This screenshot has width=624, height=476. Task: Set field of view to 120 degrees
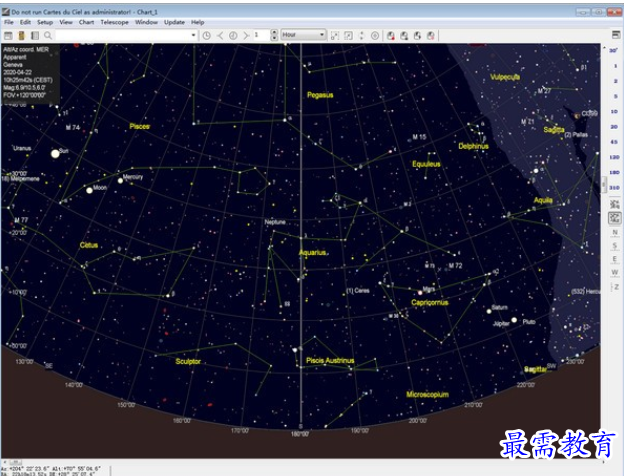point(614,157)
